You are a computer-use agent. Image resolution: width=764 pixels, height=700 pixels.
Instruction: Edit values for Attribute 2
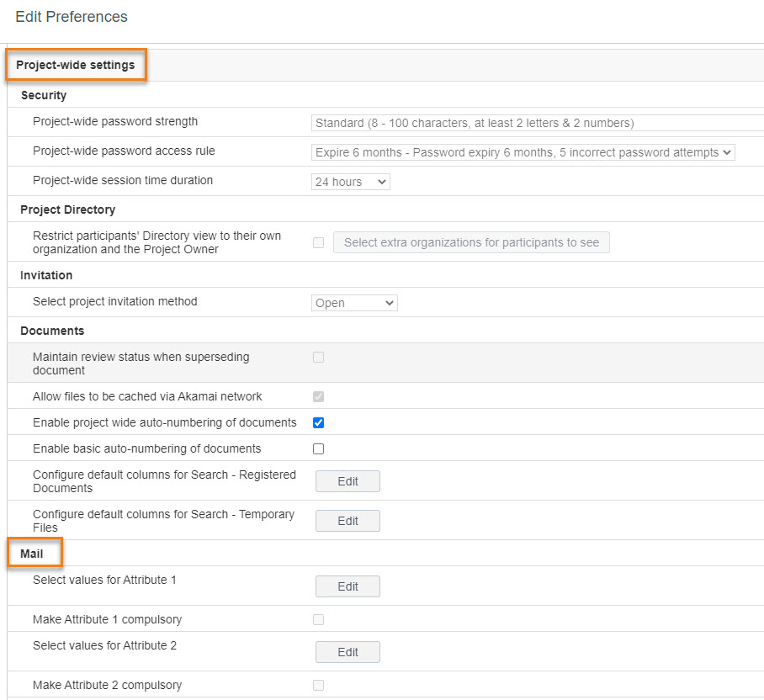[348, 652]
